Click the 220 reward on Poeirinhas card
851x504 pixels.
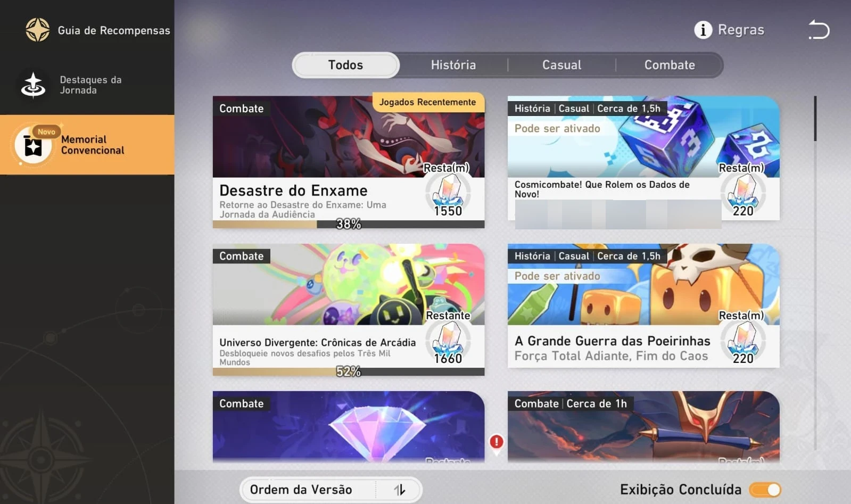(743, 359)
